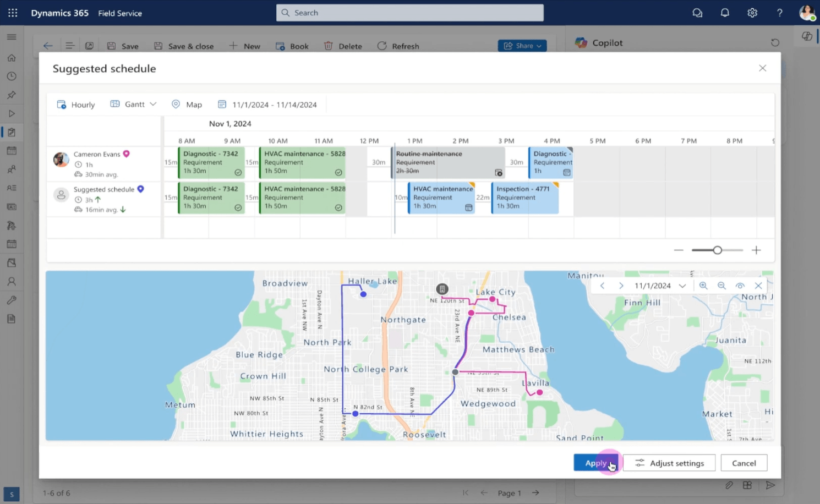Image resolution: width=820 pixels, height=504 pixels.
Task: Open notifications bell icon
Action: point(725,13)
